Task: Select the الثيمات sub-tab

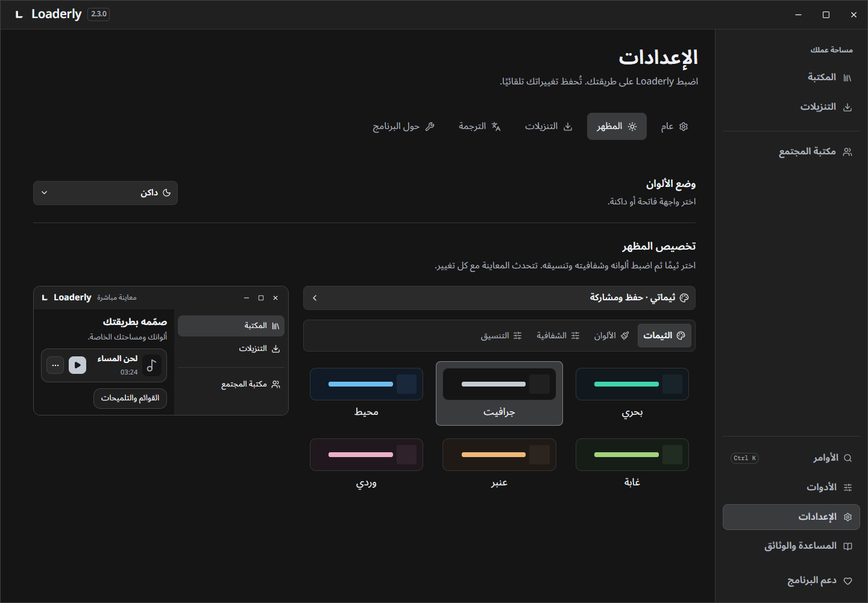Action: [x=664, y=336]
